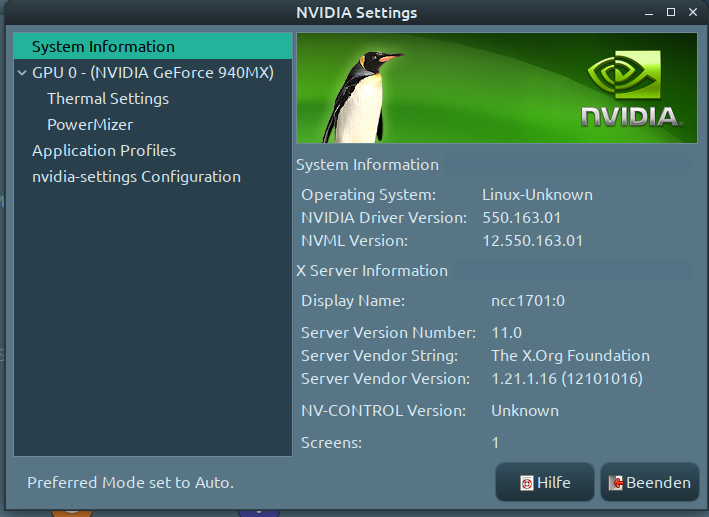This screenshot has width=709, height=517.
Task: Open Thermal Settings page
Action: (x=108, y=99)
